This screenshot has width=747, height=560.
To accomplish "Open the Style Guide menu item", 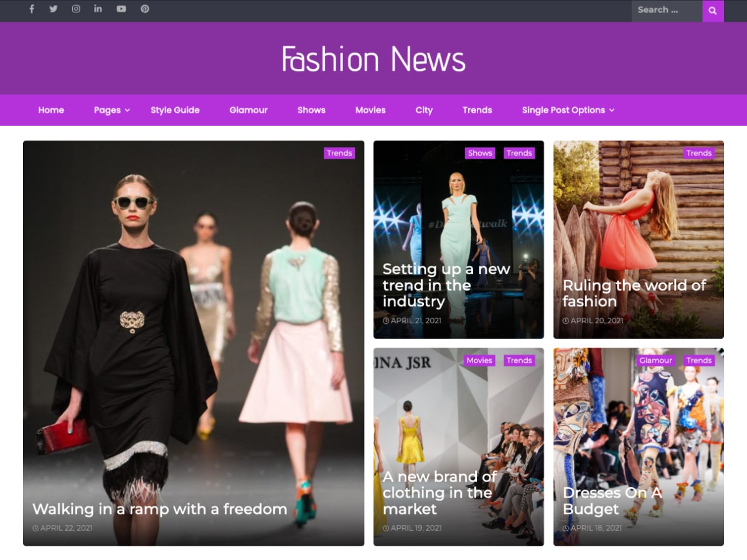I will coord(175,110).
